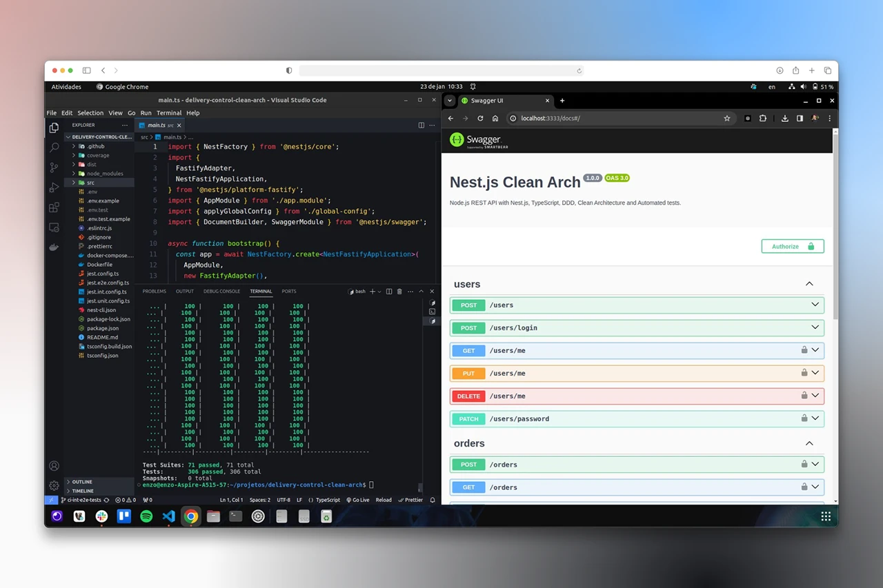Open notifications bell in VS Code status bar
Image resolution: width=883 pixels, height=588 pixels.
pyautogui.click(x=433, y=500)
